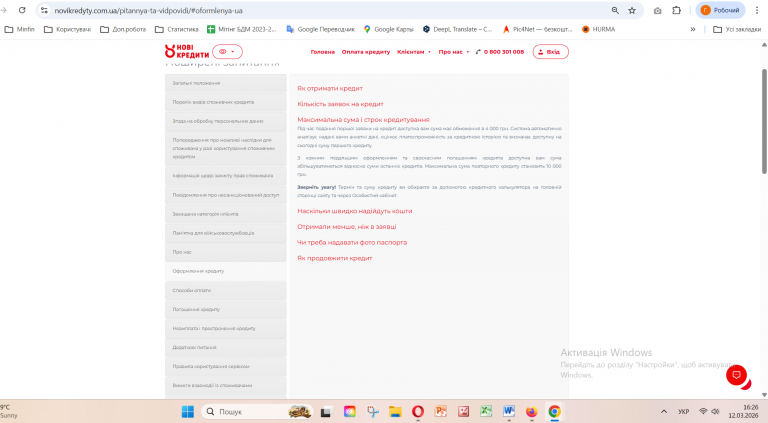Open the Minfin bookmarks folder

click(x=20, y=29)
